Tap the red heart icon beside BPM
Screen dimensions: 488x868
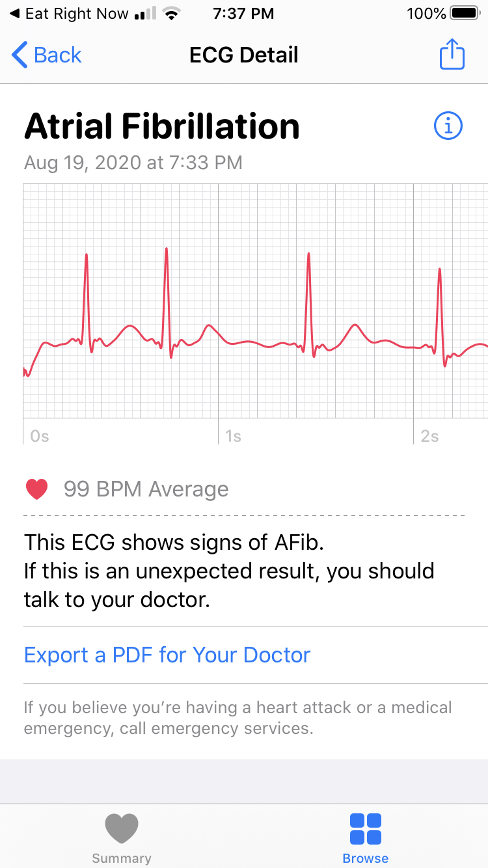click(x=37, y=489)
